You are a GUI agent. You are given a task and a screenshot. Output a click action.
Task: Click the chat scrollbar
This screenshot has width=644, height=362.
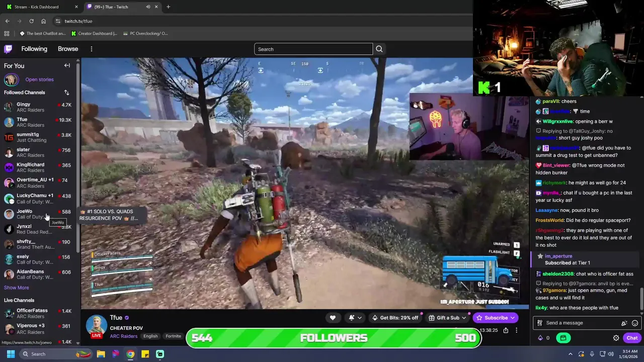641,299
